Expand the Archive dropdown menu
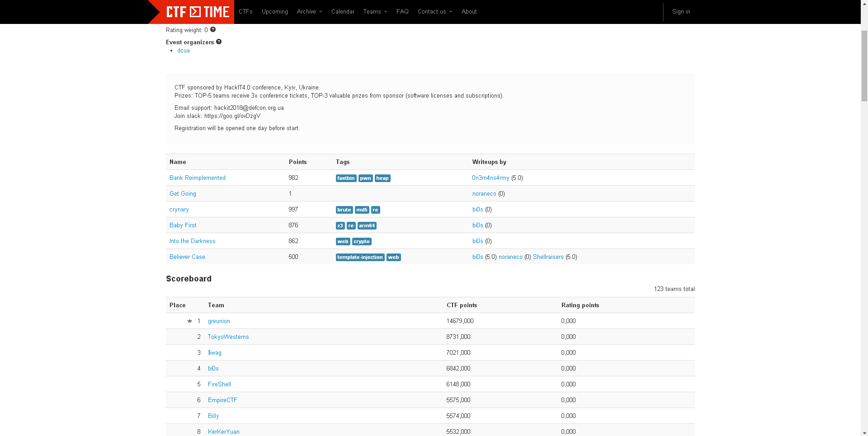This screenshot has height=436, width=868. coord(309,11)
